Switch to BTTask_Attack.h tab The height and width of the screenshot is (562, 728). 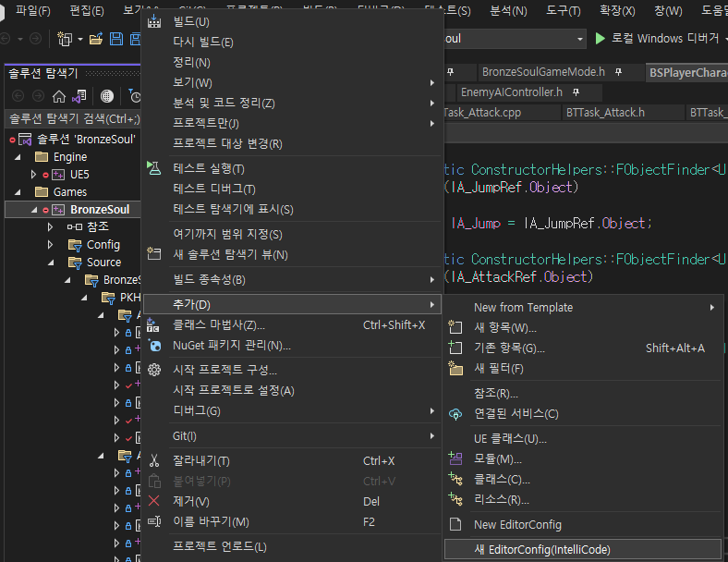[605, 113]
